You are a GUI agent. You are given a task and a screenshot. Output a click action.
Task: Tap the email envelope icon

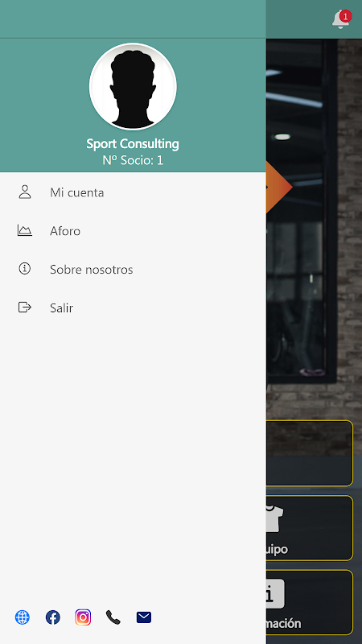(144, 617)
